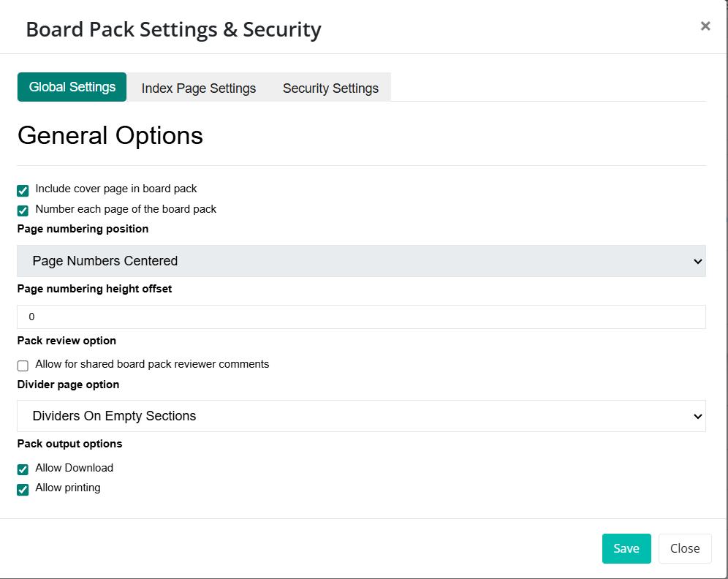
Task: Enable the shared reviewer comments checkbox
Action: pyautogui.click(x=23, y=366)
